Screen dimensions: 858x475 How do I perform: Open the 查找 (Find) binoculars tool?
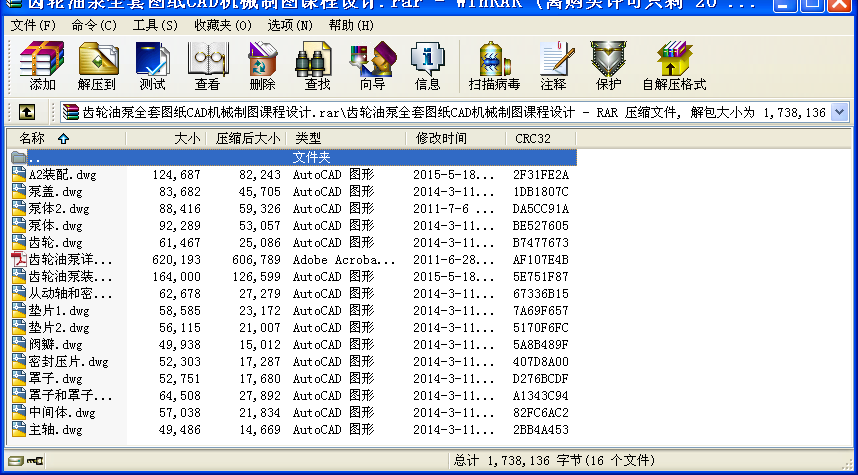pyautogui.click(x=318, y=66)
